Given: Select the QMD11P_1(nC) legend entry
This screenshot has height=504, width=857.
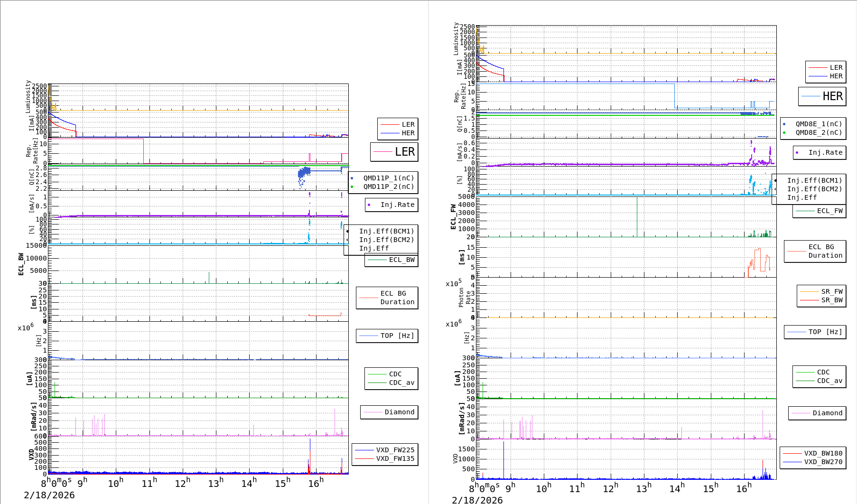Looking at the screenshot, I should point(388,178).
